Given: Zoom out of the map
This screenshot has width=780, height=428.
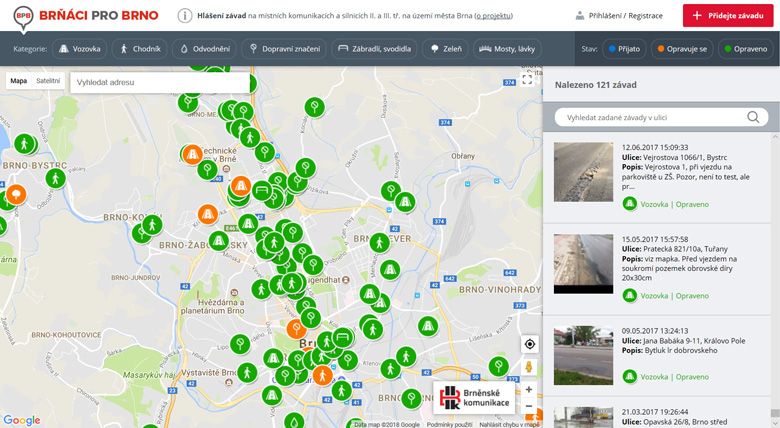Looking at the screenshot, I should pyautogui.click(x=529, y=406).
